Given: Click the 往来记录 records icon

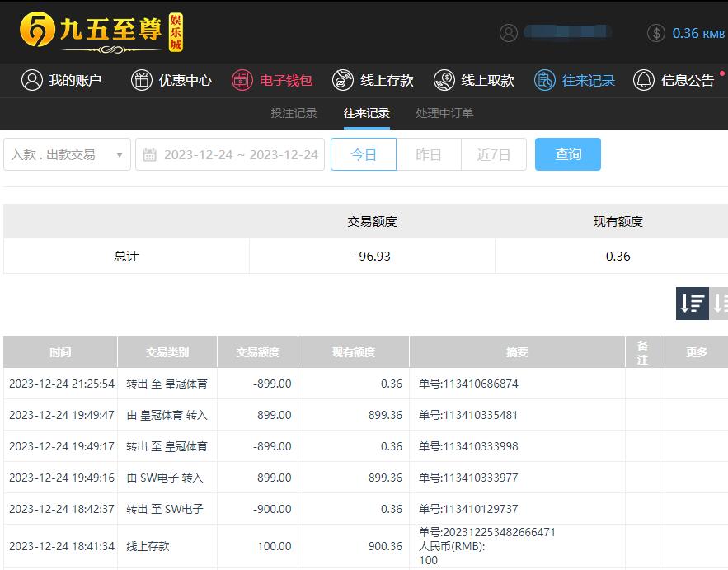Looking at the screenshot, I should point(545,80).
